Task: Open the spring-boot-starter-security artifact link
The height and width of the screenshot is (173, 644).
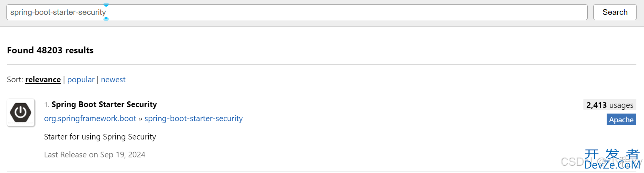Action: tap(194, 119)
